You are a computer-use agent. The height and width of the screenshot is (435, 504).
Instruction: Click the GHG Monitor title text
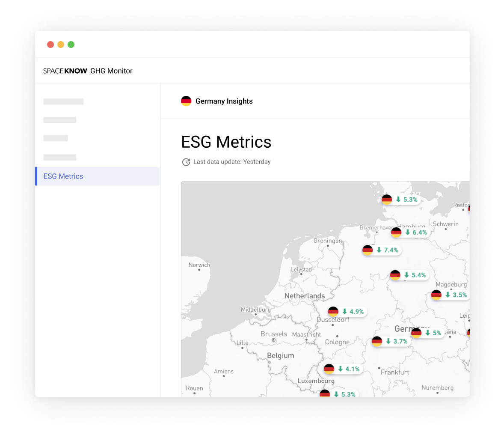coord(111,71)
